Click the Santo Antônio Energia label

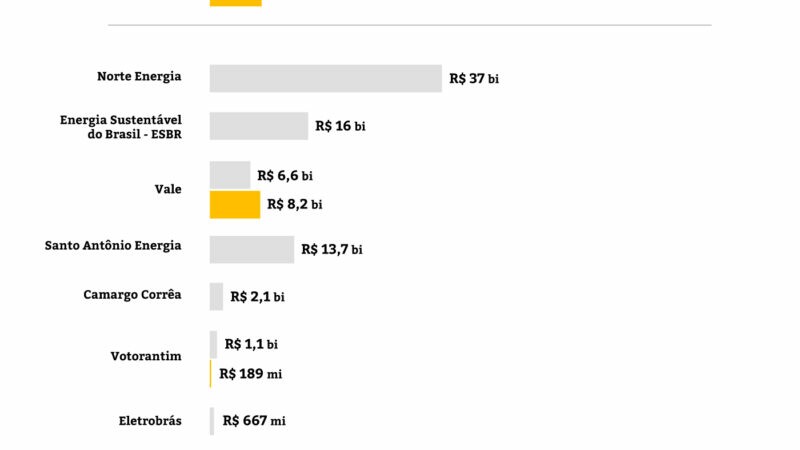coord(114,245)
